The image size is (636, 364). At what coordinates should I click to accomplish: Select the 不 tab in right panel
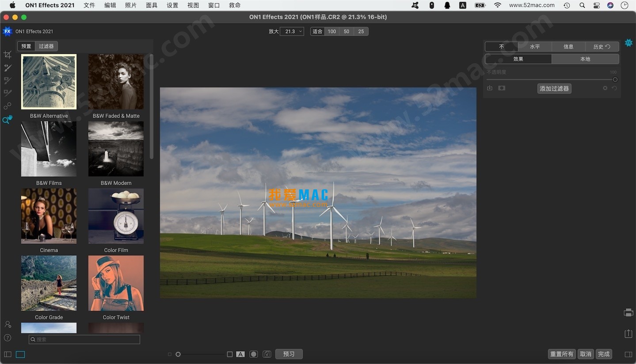coord(502,47)
